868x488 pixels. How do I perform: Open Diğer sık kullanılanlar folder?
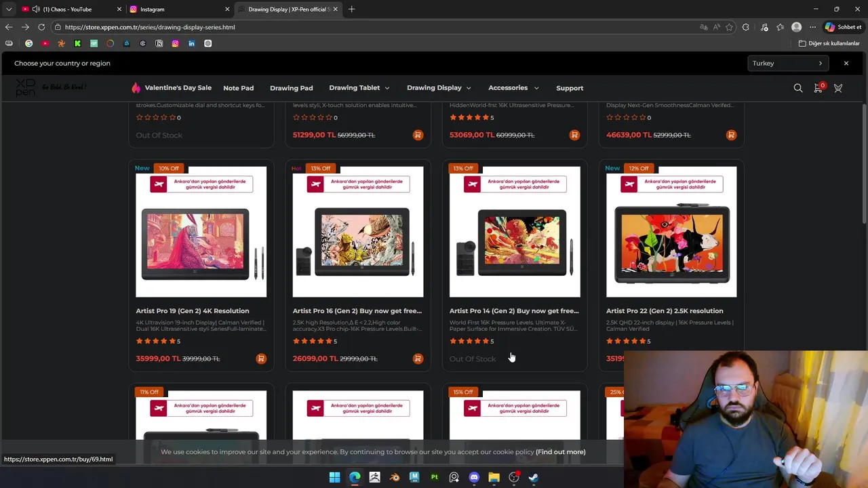click(829, 43)
